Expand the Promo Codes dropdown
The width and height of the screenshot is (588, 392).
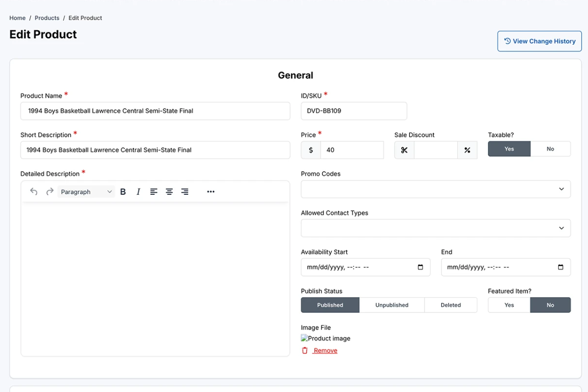(x=436, y=189)
